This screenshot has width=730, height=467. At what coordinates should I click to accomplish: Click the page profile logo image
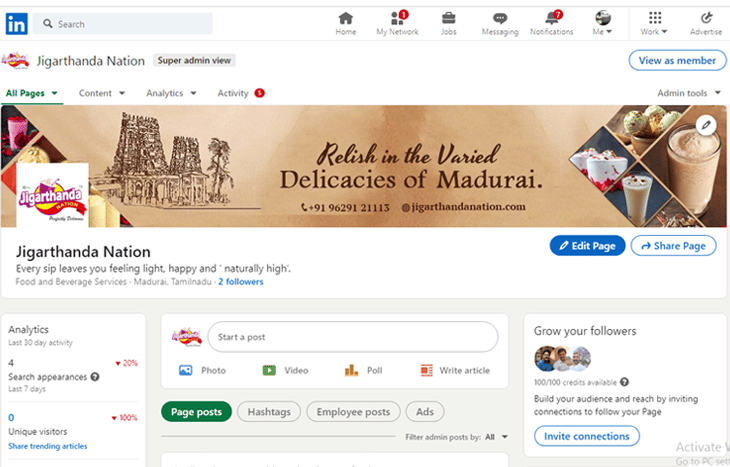(x=52, y=196)
